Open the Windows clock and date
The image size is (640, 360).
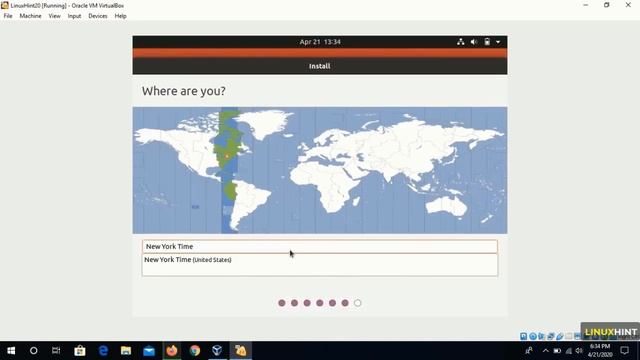point(600,351)
